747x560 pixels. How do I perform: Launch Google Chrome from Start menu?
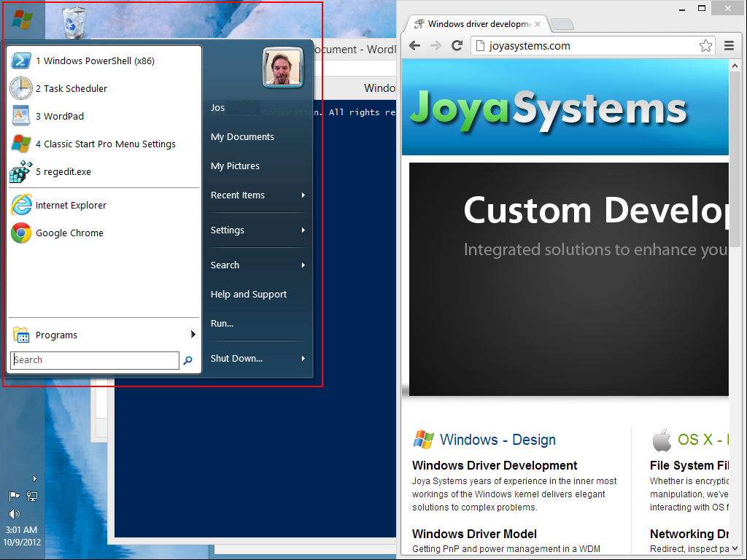coord(69,233)
